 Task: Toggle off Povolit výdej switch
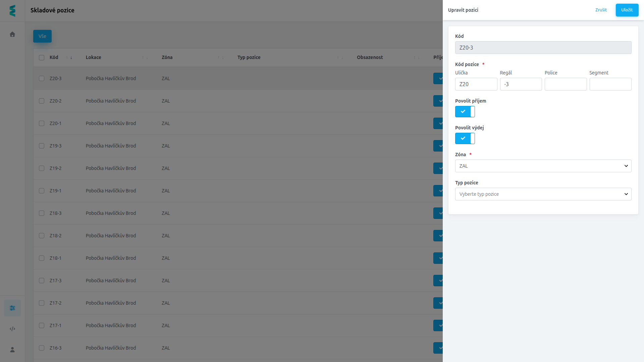[465, 138]
